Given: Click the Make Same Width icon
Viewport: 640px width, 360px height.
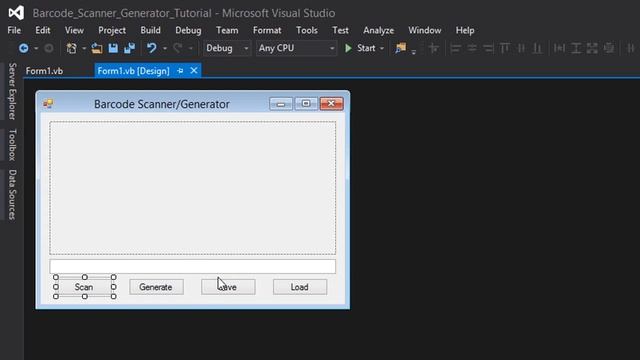Looking at the screenshot, I should tap(559, 49).
